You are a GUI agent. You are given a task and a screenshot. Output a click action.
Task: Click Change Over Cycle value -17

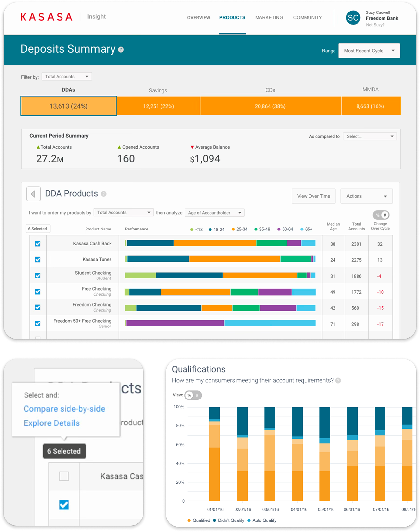380,324
